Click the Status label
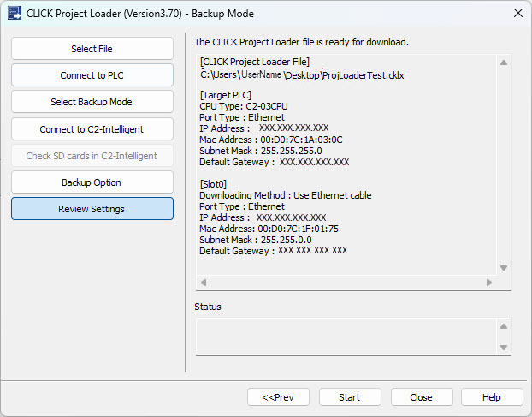The height and width of the screenshot is (417, 532). (208, 307)
